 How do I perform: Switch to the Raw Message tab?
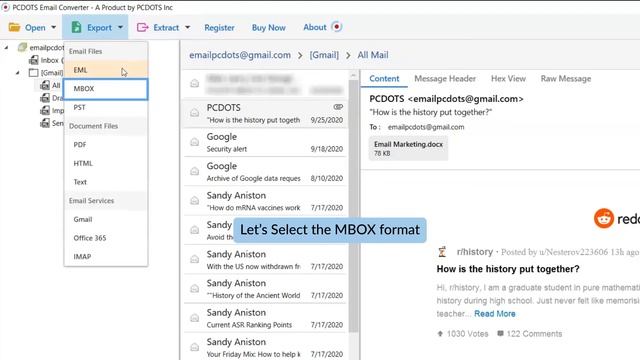pyautogui.click(x=566, y=79)
